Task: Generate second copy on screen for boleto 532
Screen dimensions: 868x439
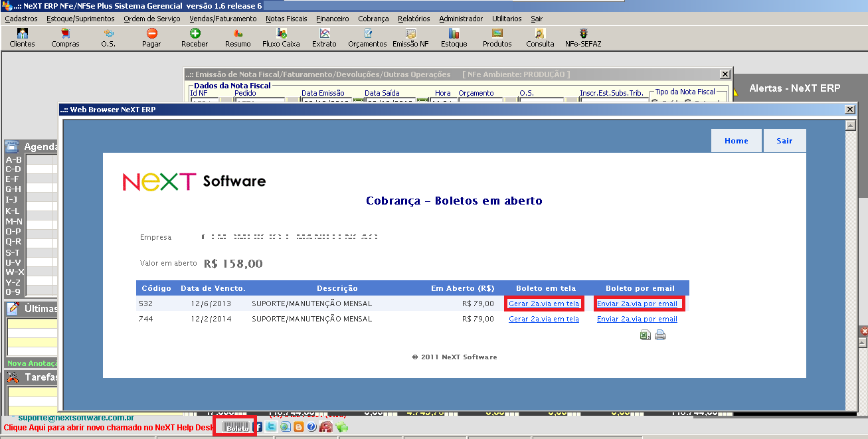Action: pos(544,304)
